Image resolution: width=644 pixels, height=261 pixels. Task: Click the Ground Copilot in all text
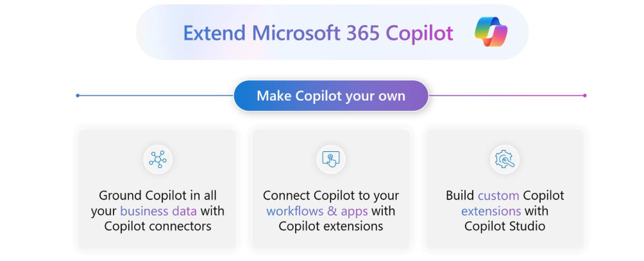(158, 196)
